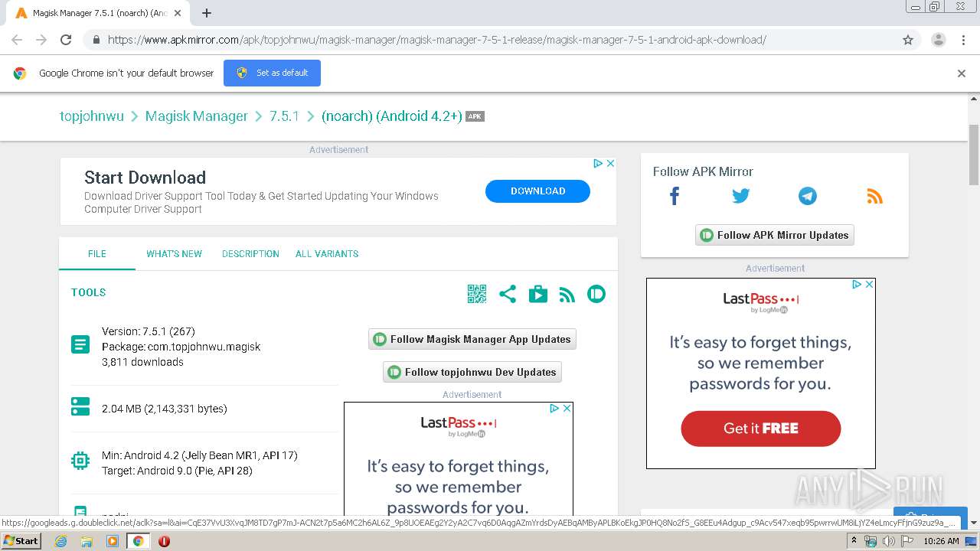Image resolution: width=980 pixels, height=551 pixels.
Task: Open (noarch) (Android 4.2+) breadcrumb link
Action: pyautogui.click(x=392, y=116)
